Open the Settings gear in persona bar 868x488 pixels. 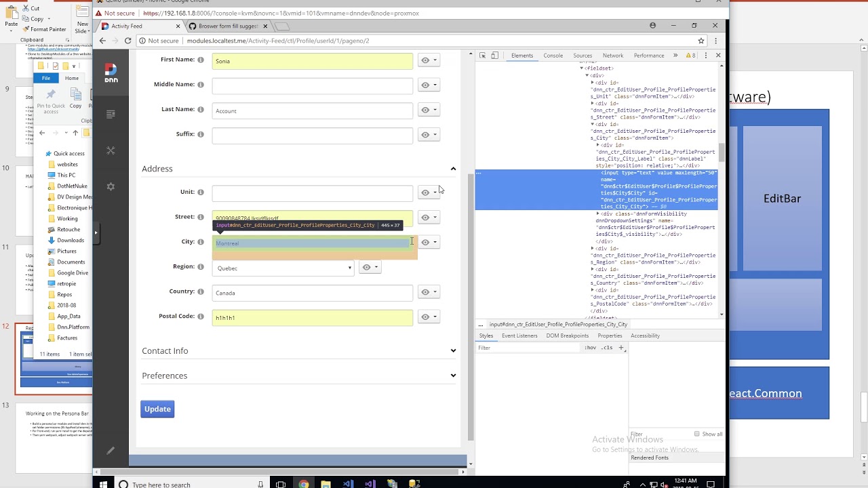111,186
